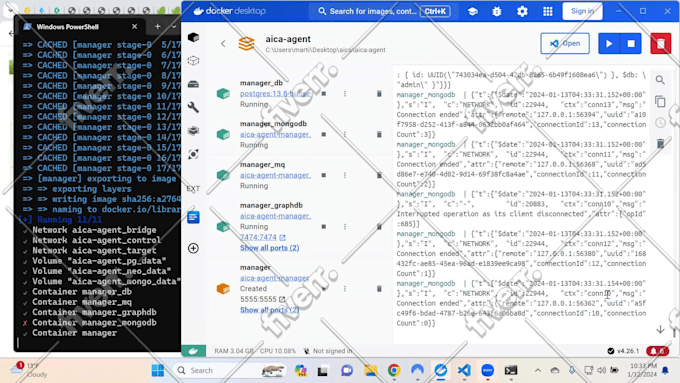Open the apps grid icon in header
The width and height of the screenshot is (680, 383).
(548, 11)
